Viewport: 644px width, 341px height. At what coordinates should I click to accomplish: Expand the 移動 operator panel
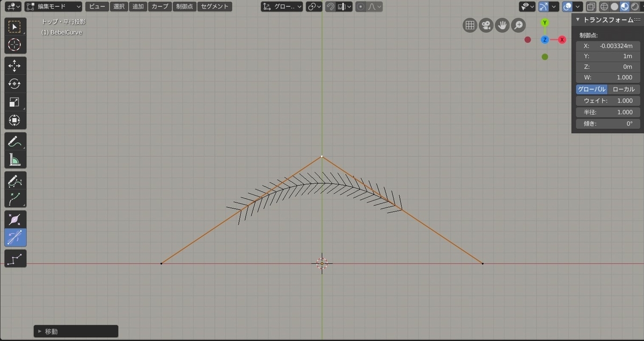76,331
